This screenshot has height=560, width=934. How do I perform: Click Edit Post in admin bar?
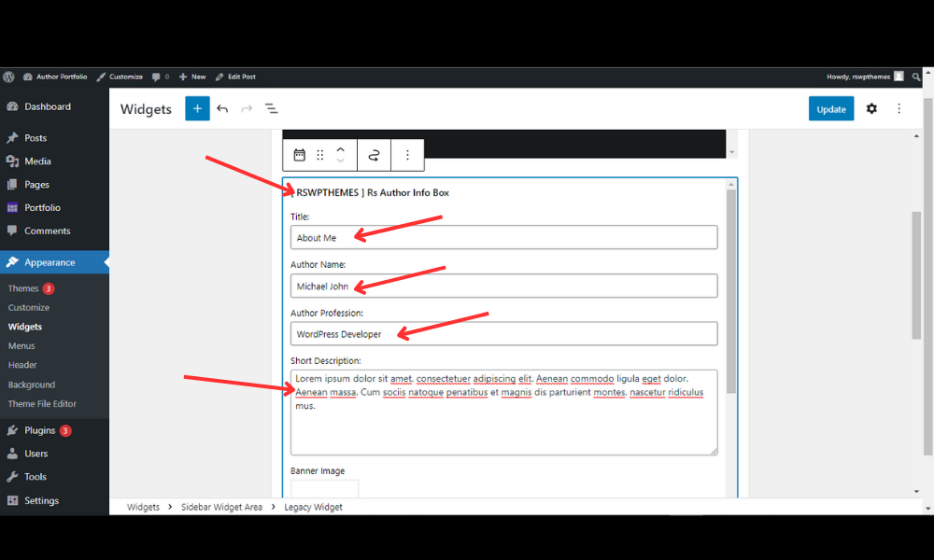click(x=235, y=77)
